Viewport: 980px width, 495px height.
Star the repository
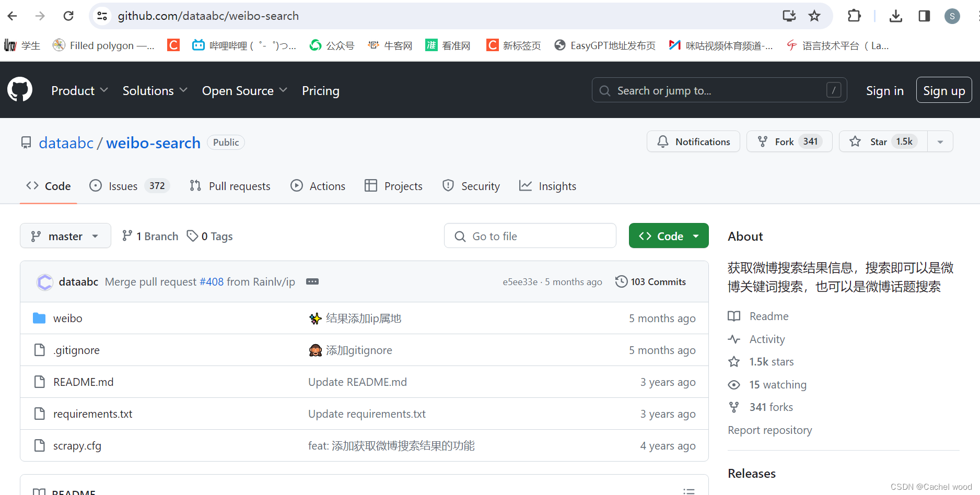pyautogui.click(x=883, y=142)
